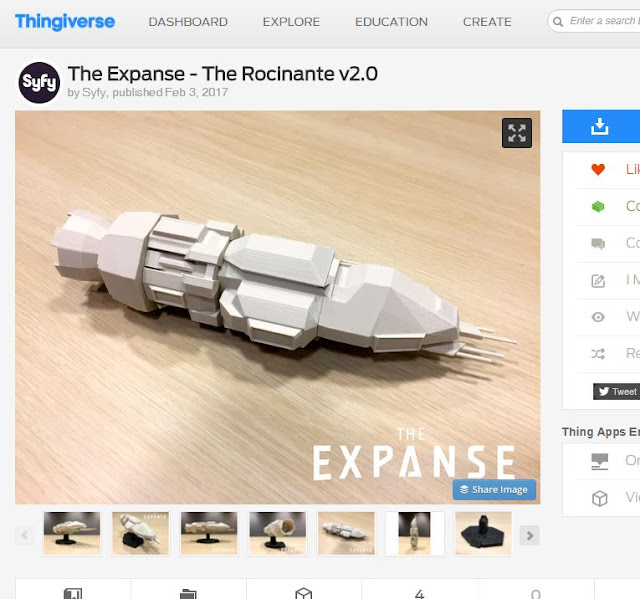Click the Share Image button
This screenshot has height=599, width=640.
494,490
